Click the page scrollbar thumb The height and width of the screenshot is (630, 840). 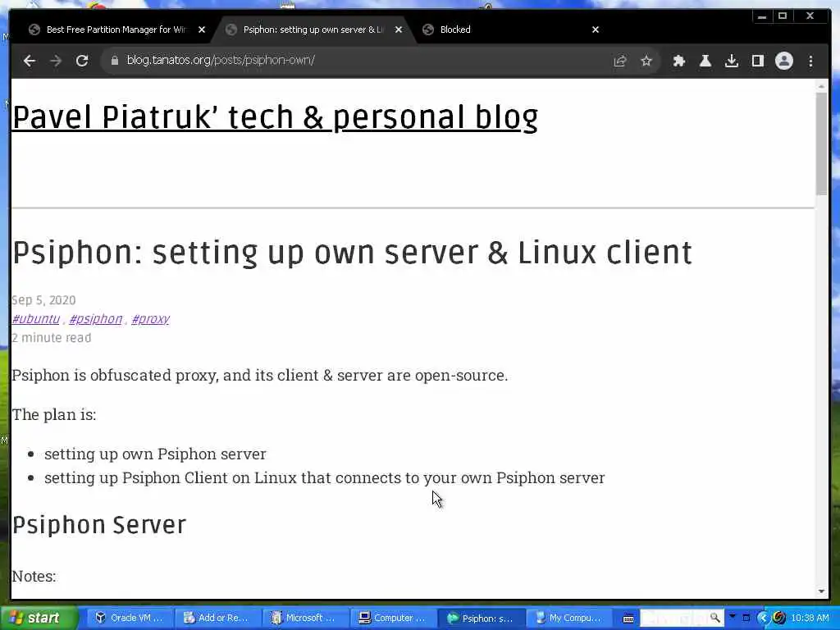(x=821, y=144)
